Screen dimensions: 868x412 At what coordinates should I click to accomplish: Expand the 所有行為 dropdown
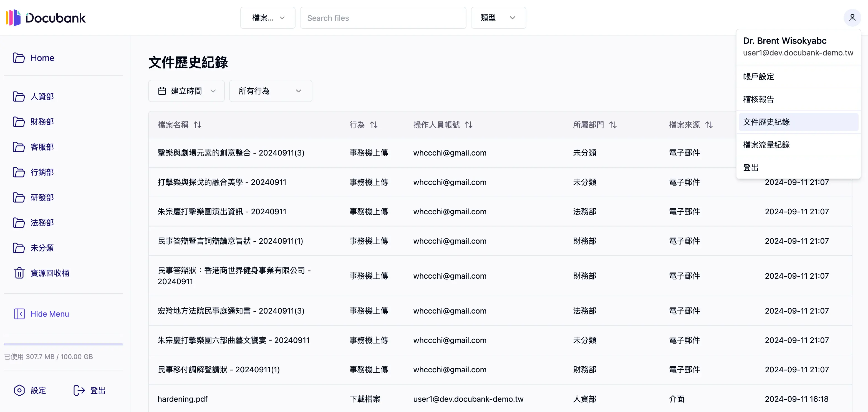[270, 91]
